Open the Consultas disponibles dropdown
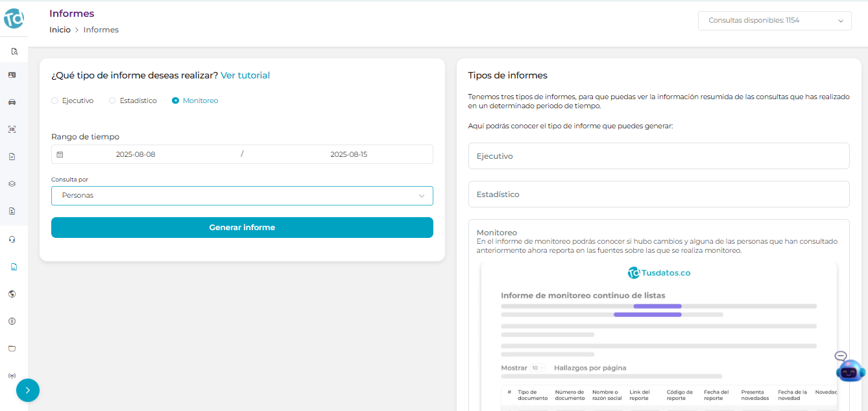The height and width of the screenshot is (411, 868). coord(775,21)
